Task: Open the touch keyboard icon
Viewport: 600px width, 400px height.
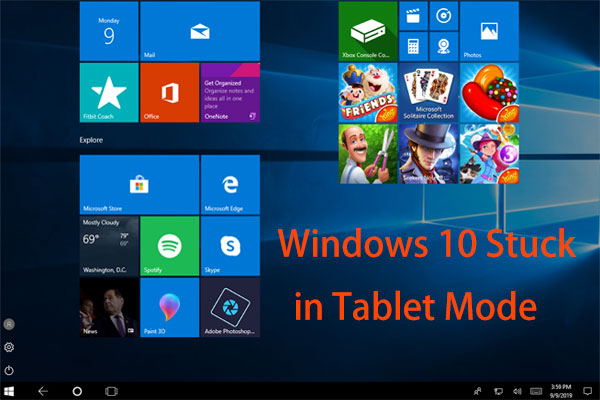Action: 536,391
